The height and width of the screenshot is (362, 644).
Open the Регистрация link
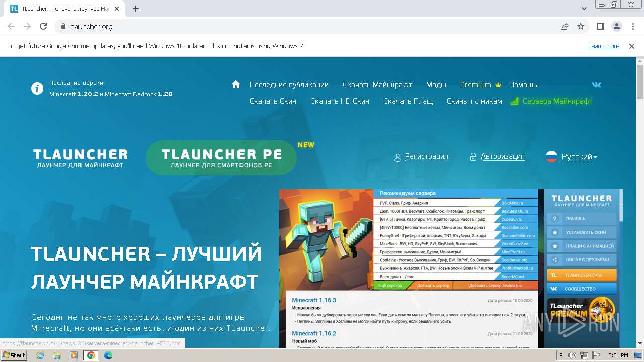click(426, 156)
